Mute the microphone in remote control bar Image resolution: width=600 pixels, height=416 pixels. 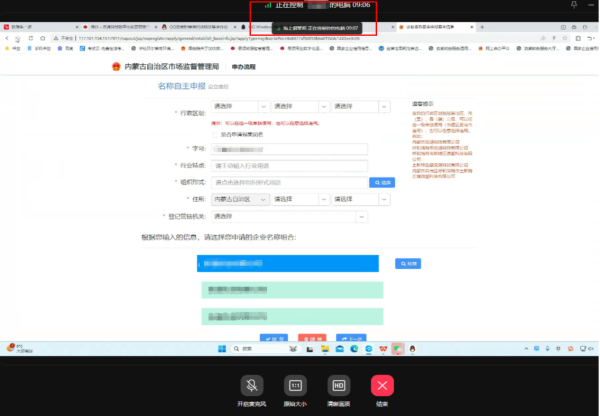tap(254, 385)
